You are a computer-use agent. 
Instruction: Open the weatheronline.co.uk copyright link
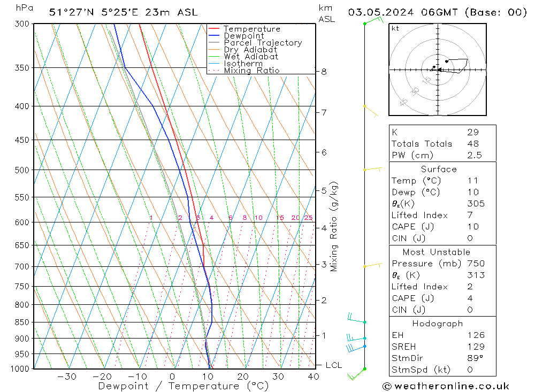[446, 387]
